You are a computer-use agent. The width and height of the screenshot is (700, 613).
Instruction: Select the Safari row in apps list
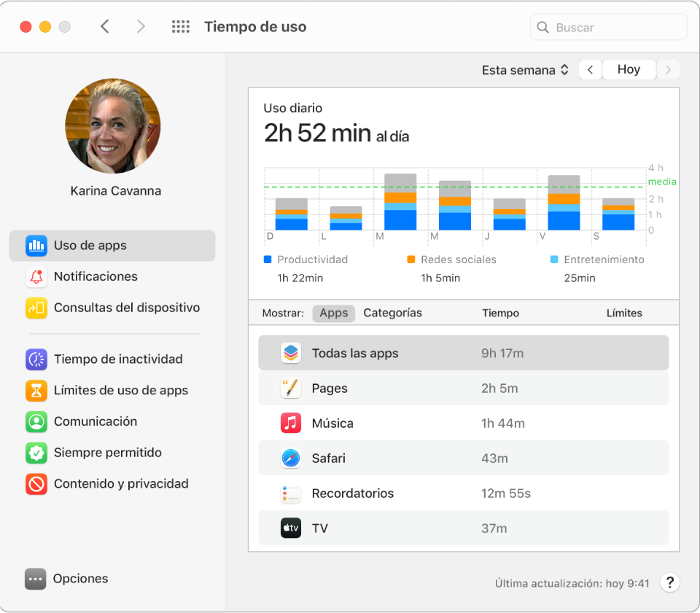[x=463, y=458]
